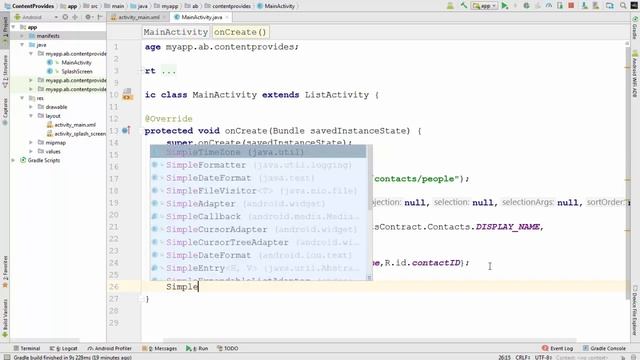Run the app with the green play button
The height and width of the screenshot is (360, 640).
505,6
